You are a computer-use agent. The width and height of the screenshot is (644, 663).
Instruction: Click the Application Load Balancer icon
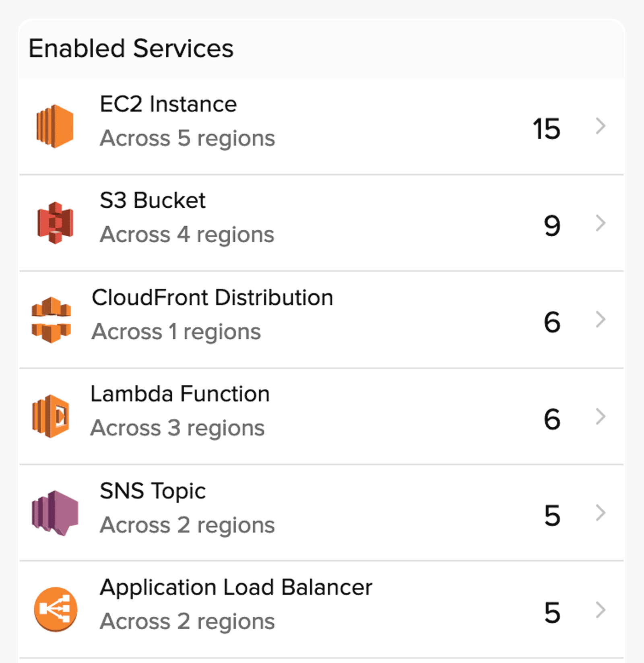(55, 609)
